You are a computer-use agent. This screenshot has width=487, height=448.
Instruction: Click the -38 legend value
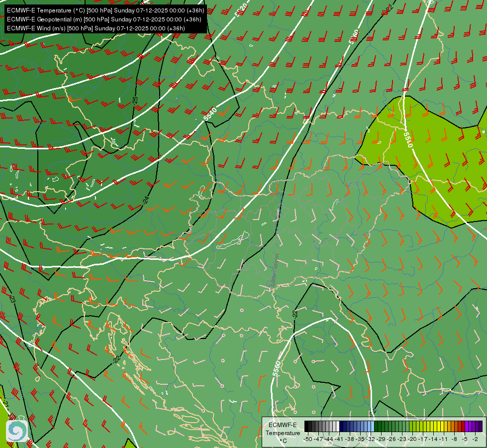pyautogui.click(x=349, y=440)
